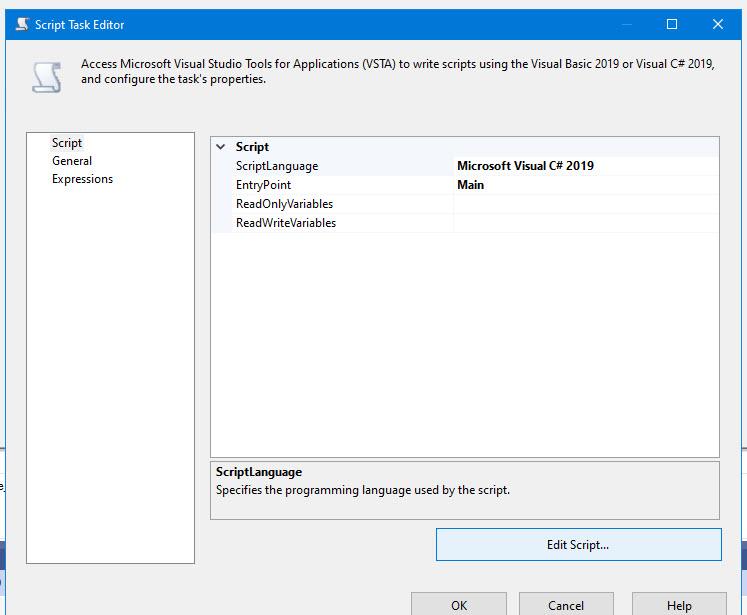Close the Script Task Editor window
Viewport: 747px width, 615px height.
(x=718, y=24)
